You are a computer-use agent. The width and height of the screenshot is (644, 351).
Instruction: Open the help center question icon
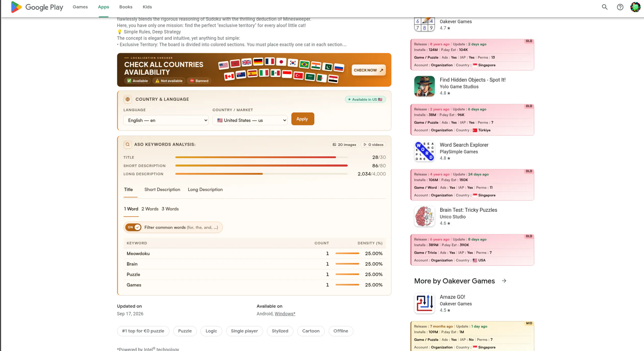pos(620,7)
